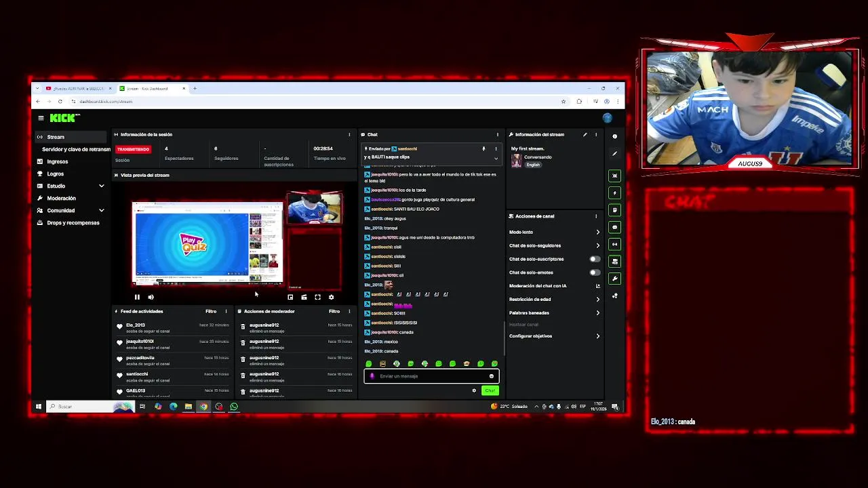Toggle the channel actions widget in right rail
The height and width of the screenshot is (488, 868).
(x=614, y=262)
